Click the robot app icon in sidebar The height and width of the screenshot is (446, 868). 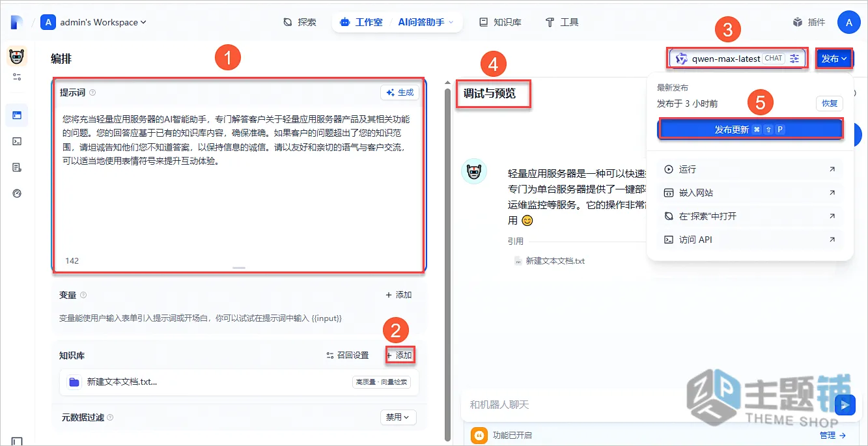coord(17,57)
